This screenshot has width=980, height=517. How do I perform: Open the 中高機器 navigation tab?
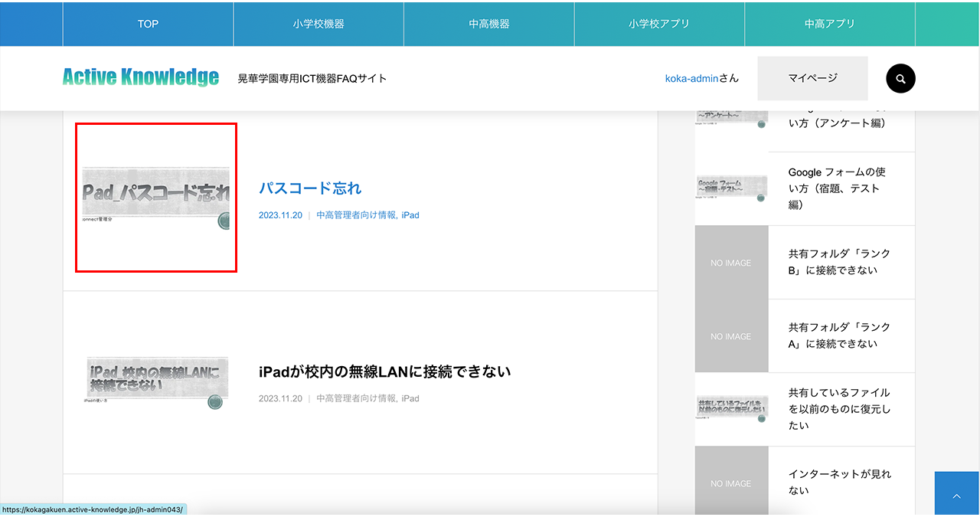[489, 24]
